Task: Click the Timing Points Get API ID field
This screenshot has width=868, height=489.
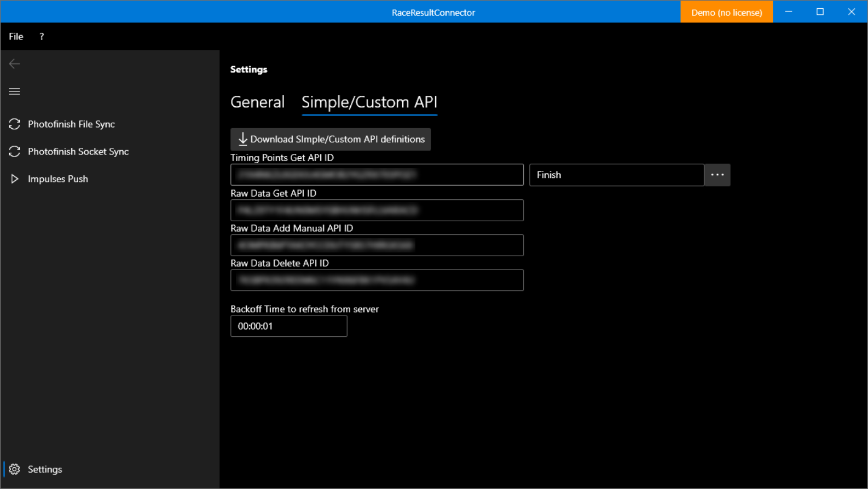Action: (377, 175)
